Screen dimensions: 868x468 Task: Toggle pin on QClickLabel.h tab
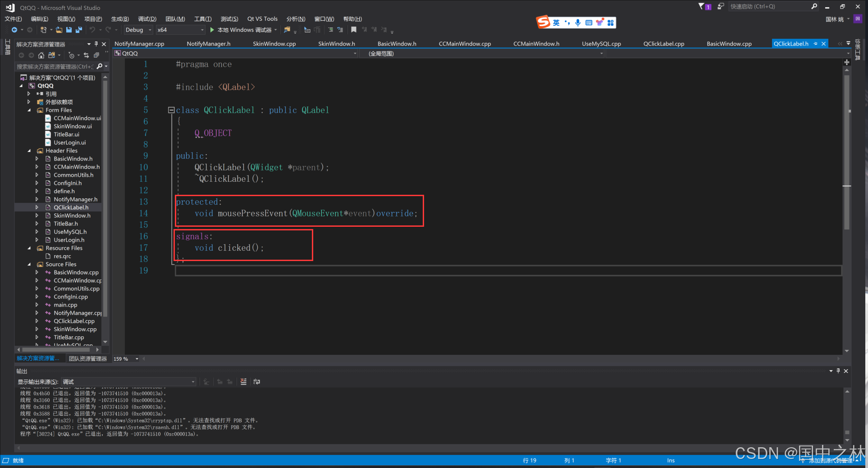pyautogui.click(x=815, y=44)
